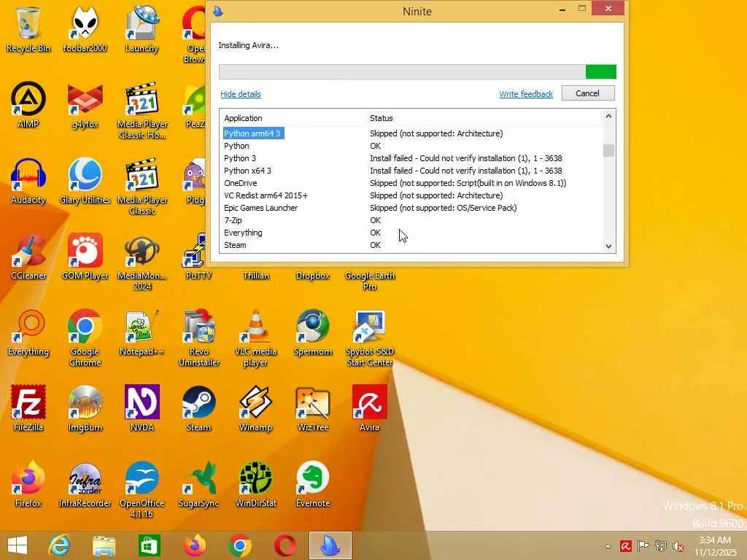The height and width of the screenshot is (560, 747).
Task: Select the PuTTY desktop shortcut
Action: pyautogui.click(x=198, y=257)
